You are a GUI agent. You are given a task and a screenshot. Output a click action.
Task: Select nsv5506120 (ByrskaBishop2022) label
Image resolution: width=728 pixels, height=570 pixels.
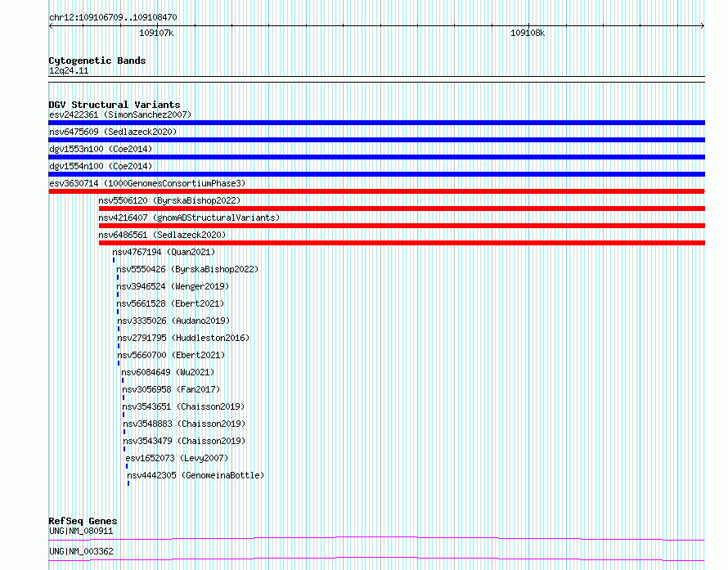(x=169, y=200)
